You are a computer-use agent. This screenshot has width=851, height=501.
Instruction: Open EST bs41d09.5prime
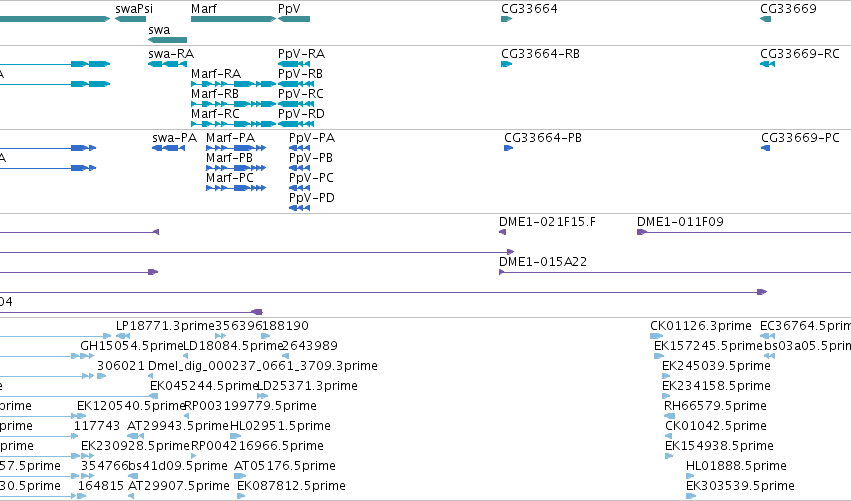177,466
